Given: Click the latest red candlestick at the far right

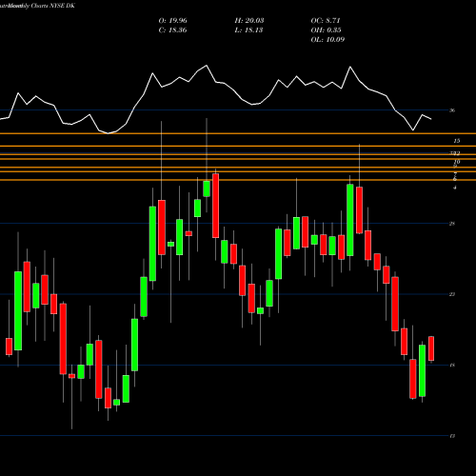Looking at the screenshot, I should pos(431,348).
